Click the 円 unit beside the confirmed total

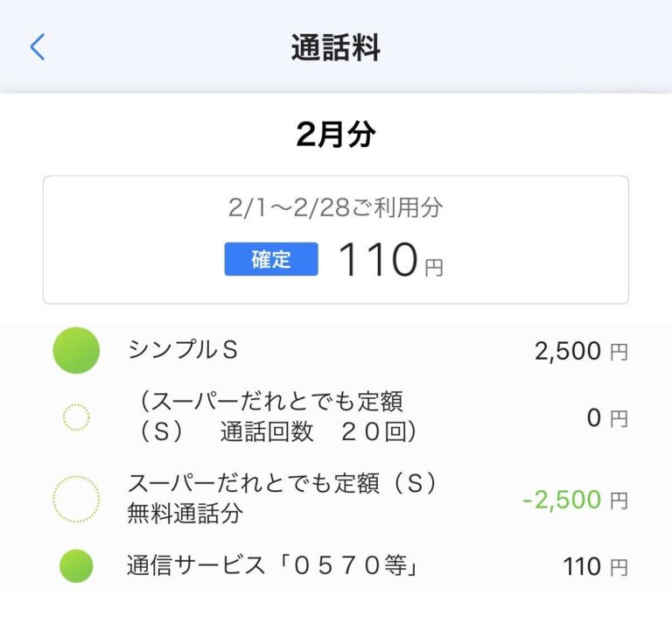coord(434,268)
